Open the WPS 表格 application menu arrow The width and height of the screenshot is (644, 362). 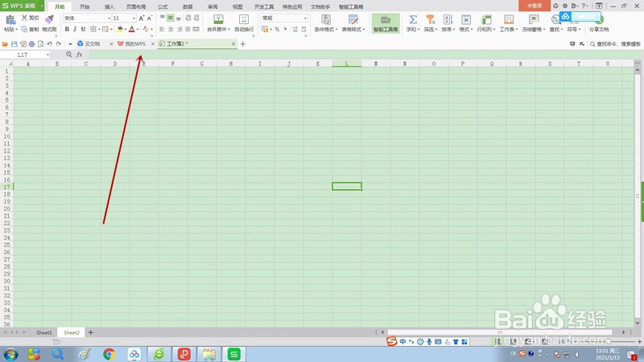click(42, 6)
